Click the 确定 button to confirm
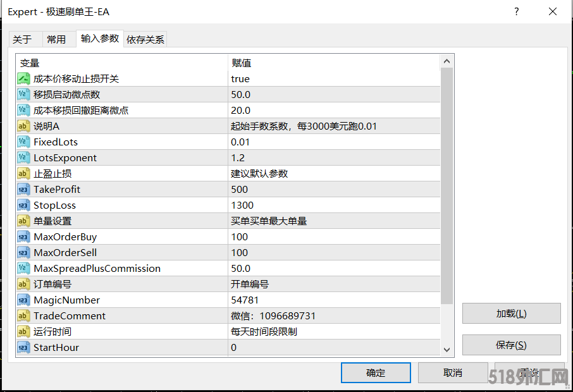 tap(376, 372)
